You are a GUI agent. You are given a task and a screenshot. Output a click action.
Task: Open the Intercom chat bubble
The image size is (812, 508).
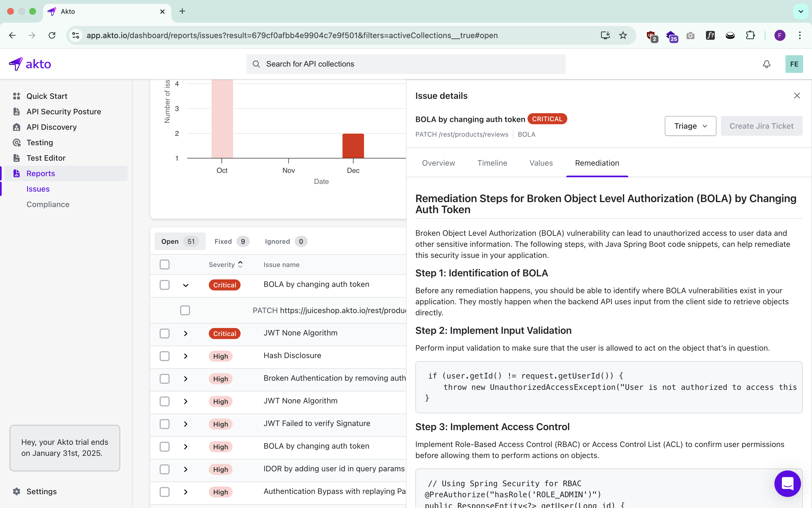(x=787, y=483)
